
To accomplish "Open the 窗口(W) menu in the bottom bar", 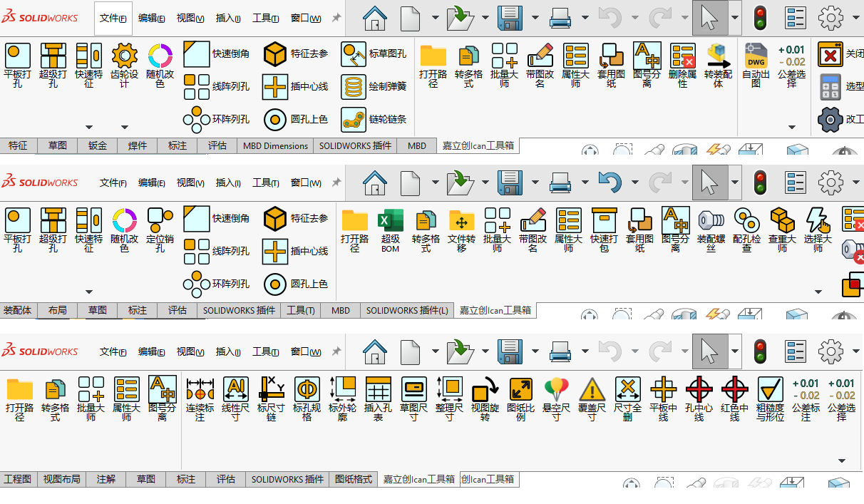I will pos(305,351).
